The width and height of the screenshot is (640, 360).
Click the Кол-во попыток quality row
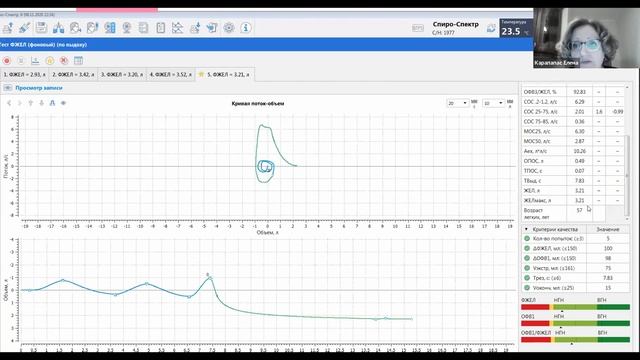tap(576, 239)
